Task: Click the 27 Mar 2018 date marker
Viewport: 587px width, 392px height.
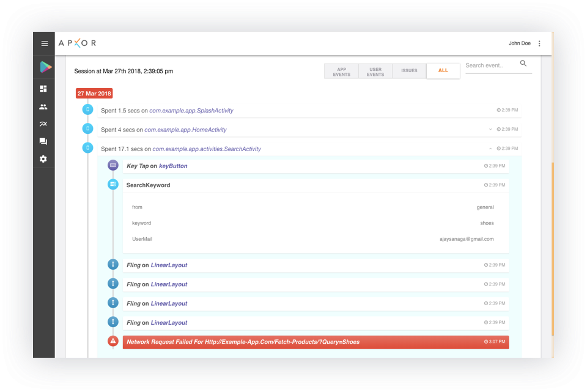Action: [94, 94]
